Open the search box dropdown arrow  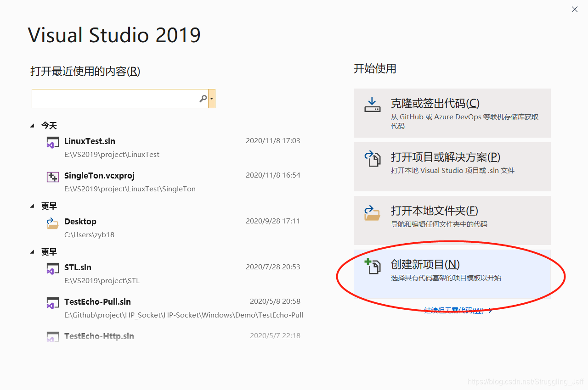pos(212,99)
